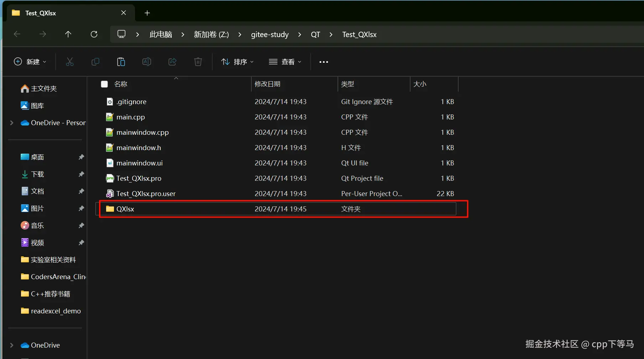Sort by 大小 column header
Image resolution: width=644 pixels, height=359 pixels.
[x=420, y=84]
